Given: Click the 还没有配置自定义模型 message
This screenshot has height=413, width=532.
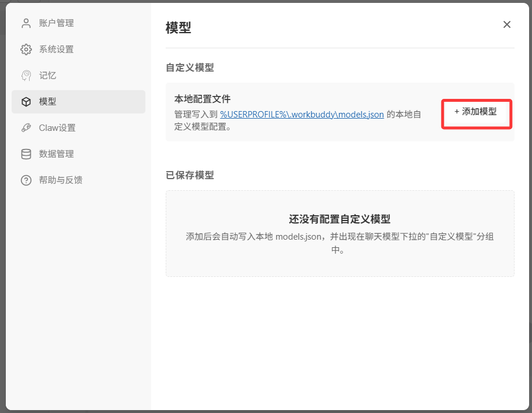Looking at the screenshot, I should tap(340, 219).
